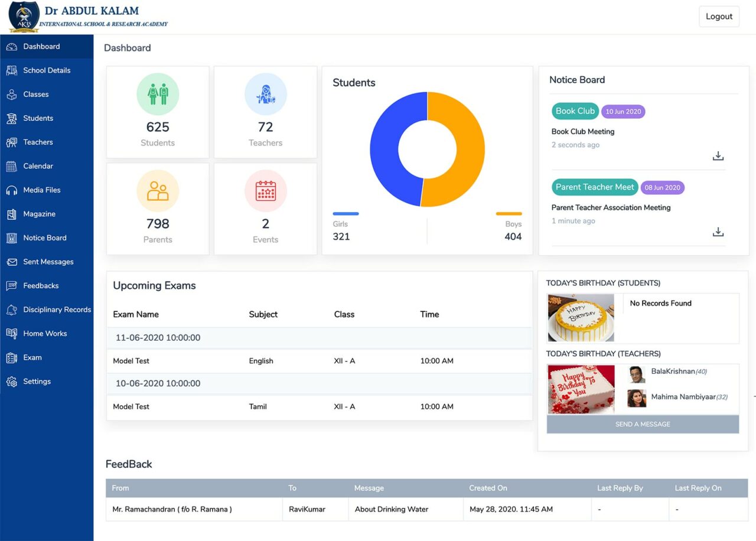
Task: Open the Exam section from the sidebar
Action: point(34,357)
